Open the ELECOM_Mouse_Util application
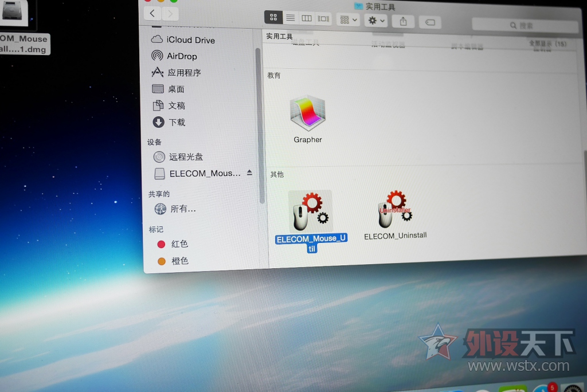Image resolution: width=587 pixels, height=392 pixels. point(310,212)
